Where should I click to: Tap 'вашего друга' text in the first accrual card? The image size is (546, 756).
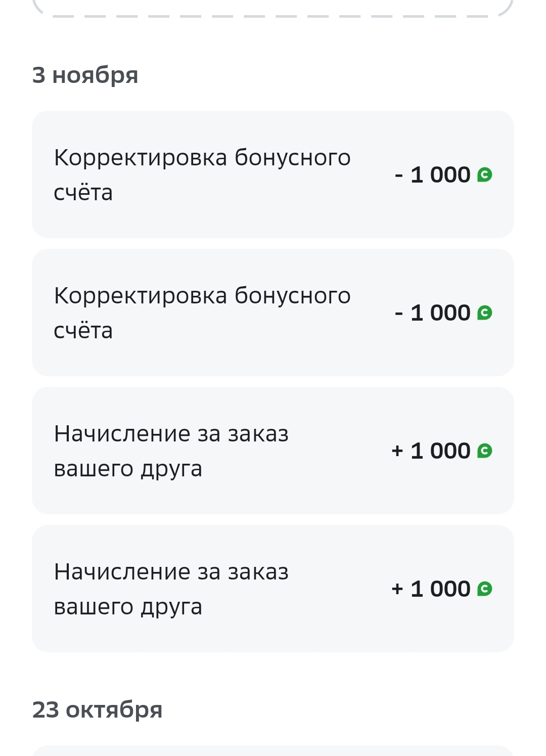128,469
